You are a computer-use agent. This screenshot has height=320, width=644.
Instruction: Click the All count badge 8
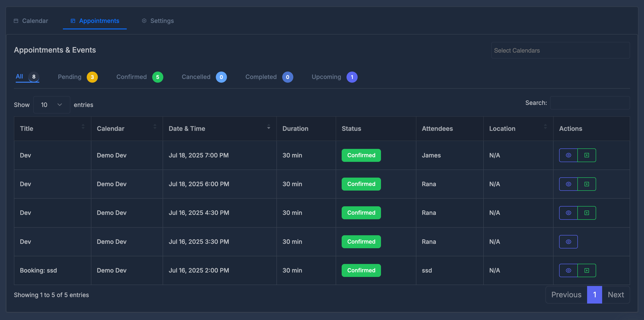[34, 77]
